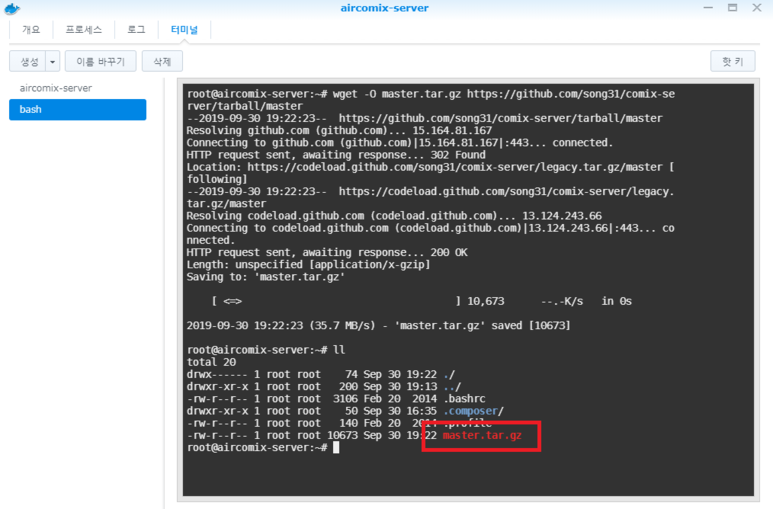Viewport: 773px width, 509px height.
Task: Select the bash terminal session
Action: [x=77, y=109]
